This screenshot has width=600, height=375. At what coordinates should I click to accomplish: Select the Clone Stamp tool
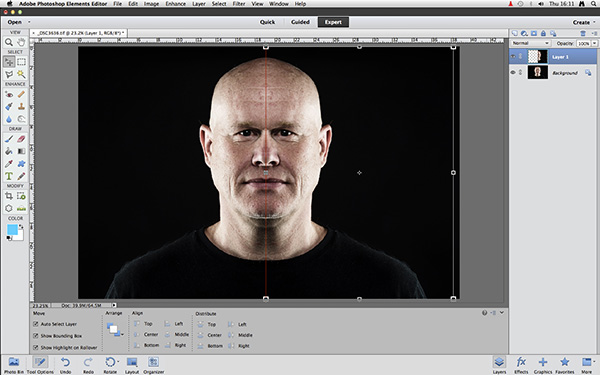(21, 107)
